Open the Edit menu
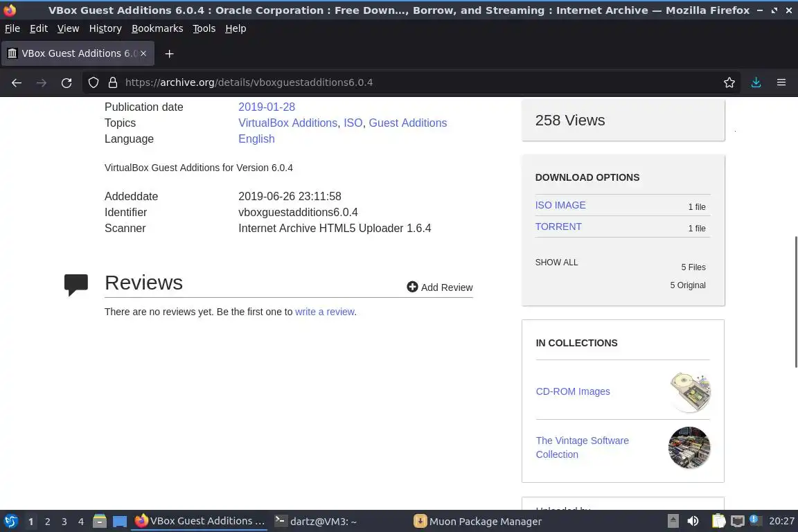 [x=39, y=28]
